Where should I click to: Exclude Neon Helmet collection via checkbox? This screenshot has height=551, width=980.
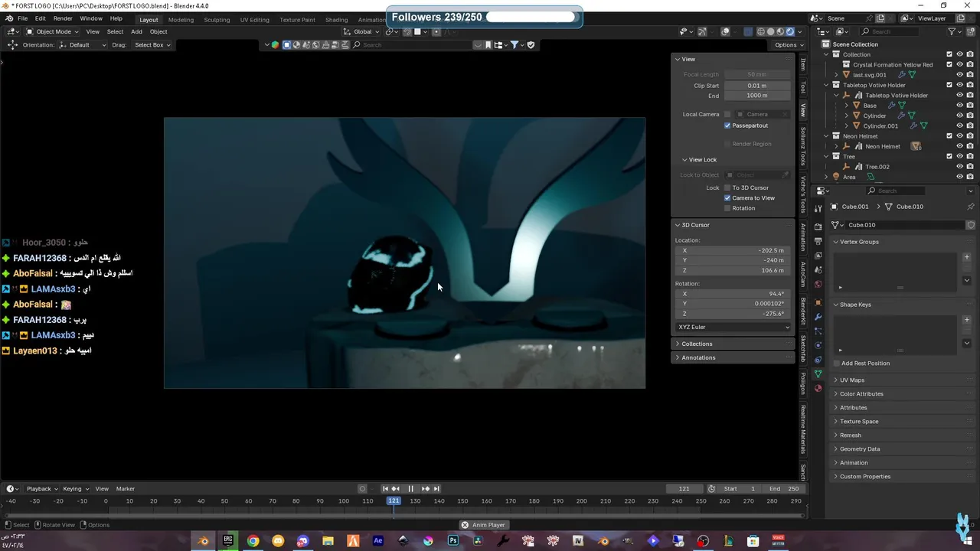click(949, 136)
